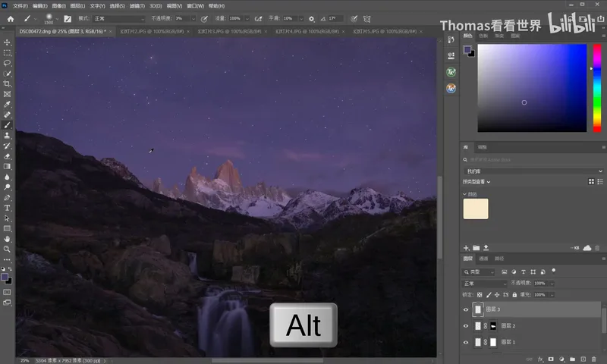Screen dimensions: 607x364
Task: Open the flow value dropdown
Action: point(247,18)
